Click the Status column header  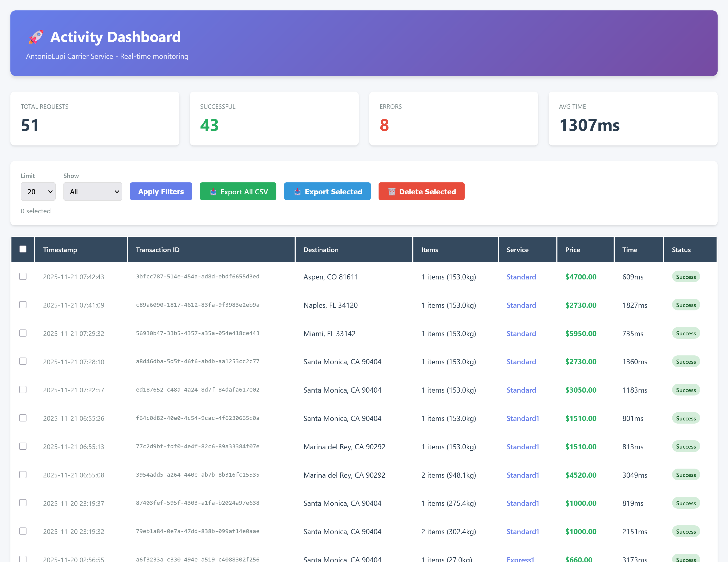pyautogui.click(x=680, y=250)
